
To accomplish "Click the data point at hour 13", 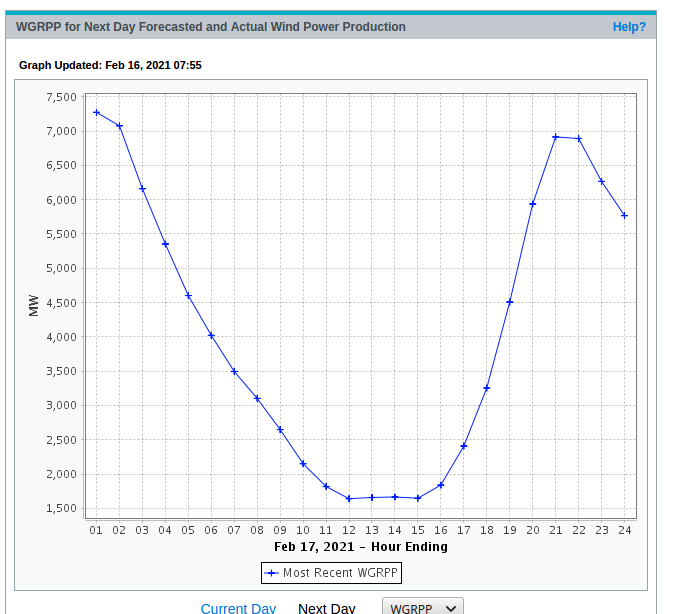I will click(372, 498).
